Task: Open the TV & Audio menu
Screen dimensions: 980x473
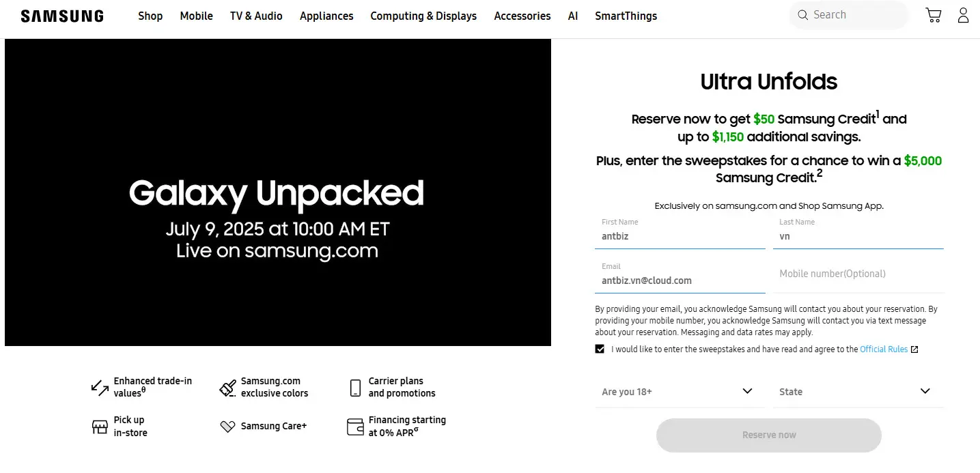Action: (x=256, y=16)
